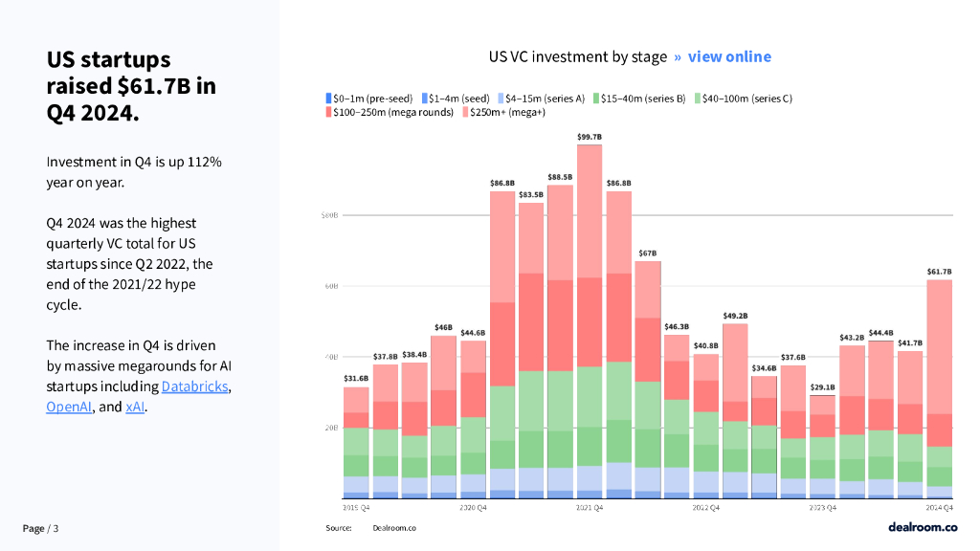Open the Databricks link

[x=195, y=386]
